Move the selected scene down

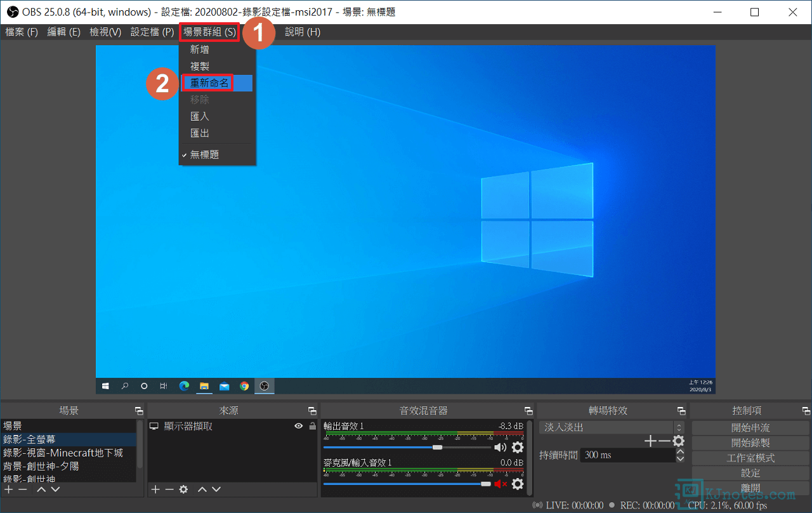55,489
